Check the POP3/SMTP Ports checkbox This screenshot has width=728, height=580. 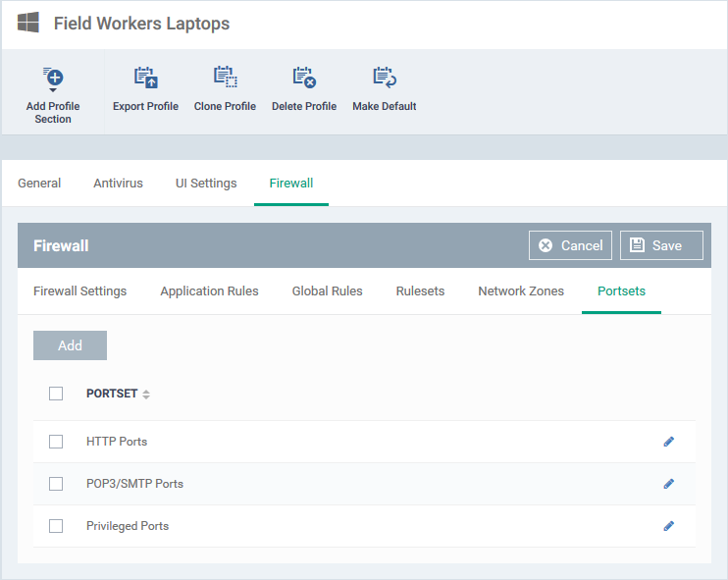tap(56, 484)
